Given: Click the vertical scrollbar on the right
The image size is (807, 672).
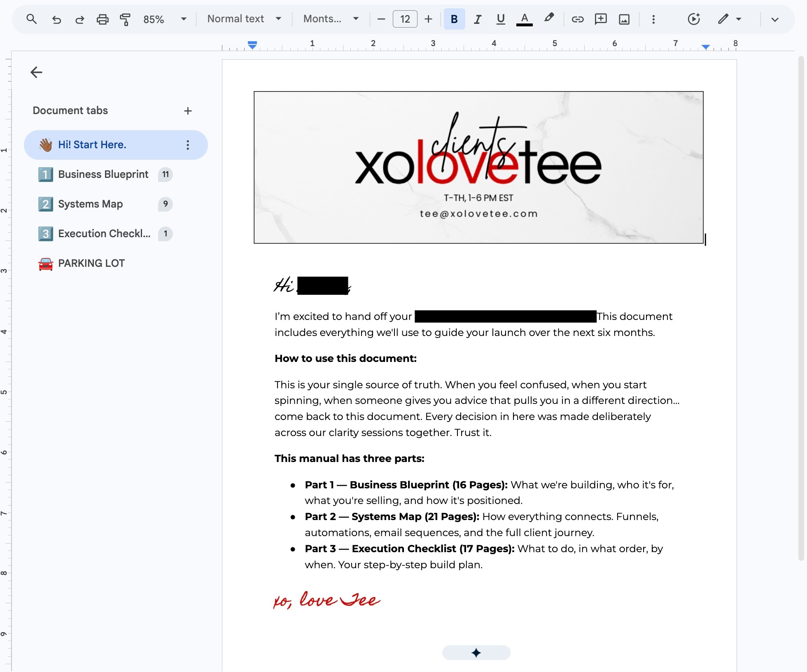Looking at the screenshot, I should click(800, 309).
